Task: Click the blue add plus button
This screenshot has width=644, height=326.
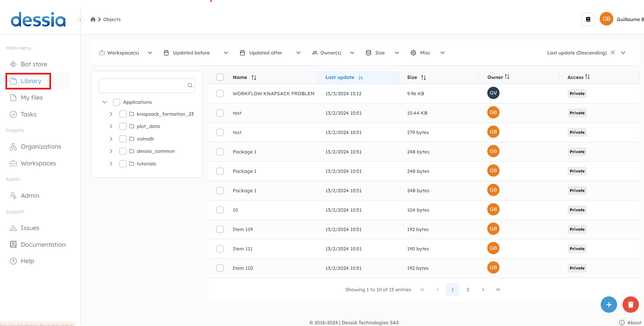Action: coord(609,305)
